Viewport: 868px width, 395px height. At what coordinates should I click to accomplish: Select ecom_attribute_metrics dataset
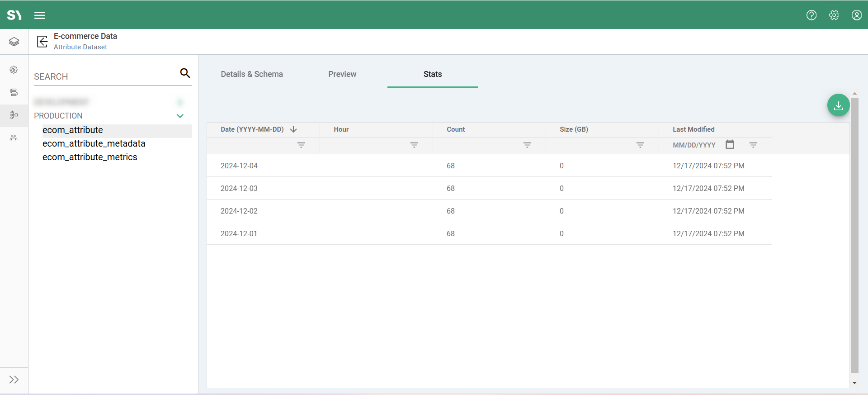click(x=90, y=157)
